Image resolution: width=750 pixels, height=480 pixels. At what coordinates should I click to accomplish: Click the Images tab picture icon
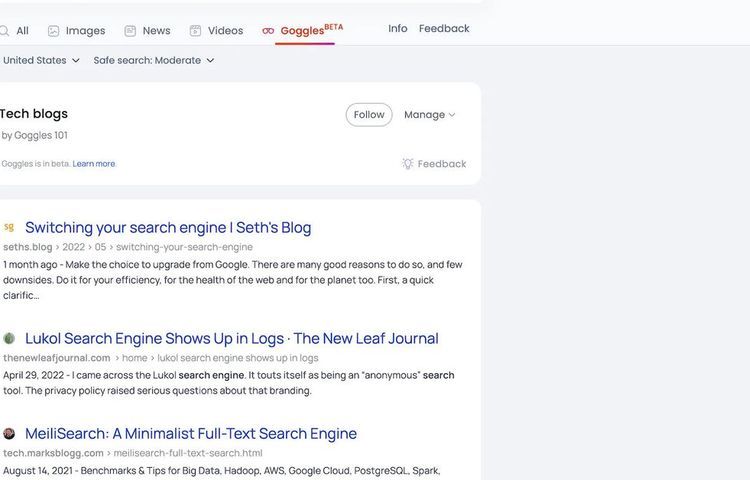(x=53, y=31)
